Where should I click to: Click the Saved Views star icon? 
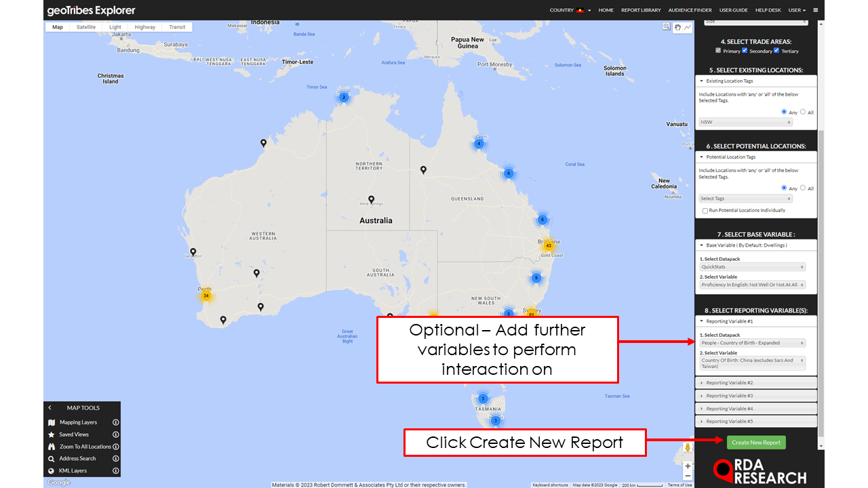click(51, 434)
